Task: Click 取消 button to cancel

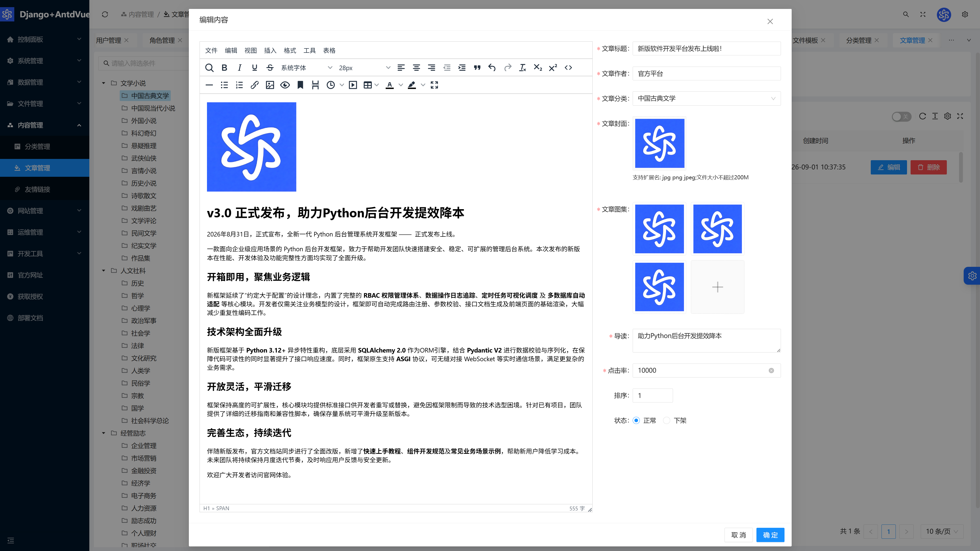Action: point(738,535)
